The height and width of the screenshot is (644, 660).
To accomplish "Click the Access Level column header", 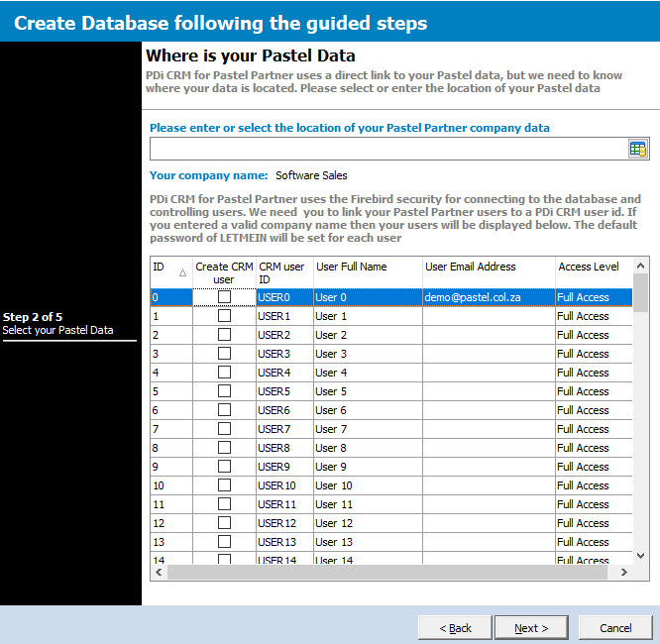I will tap(594, 272).
